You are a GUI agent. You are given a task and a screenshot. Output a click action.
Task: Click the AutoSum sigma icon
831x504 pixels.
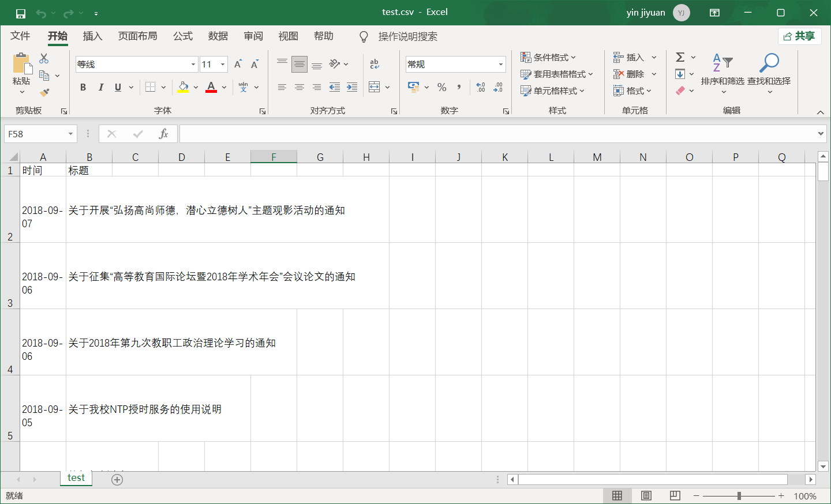680,57
